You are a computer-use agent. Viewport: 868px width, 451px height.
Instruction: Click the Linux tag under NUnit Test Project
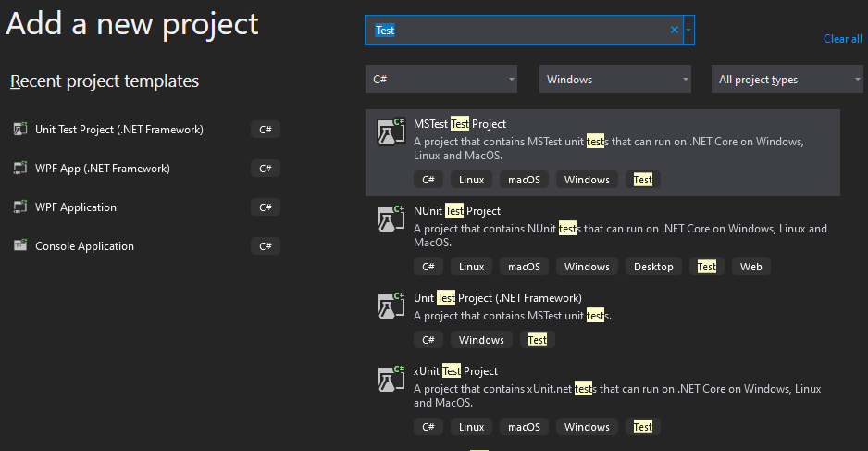coord(472,267)
